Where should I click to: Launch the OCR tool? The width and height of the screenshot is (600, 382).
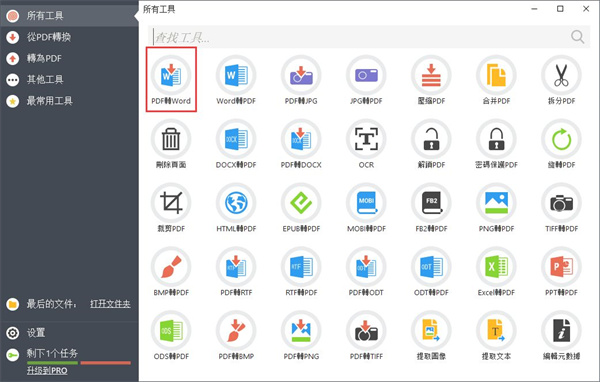[x=366, y=144]
